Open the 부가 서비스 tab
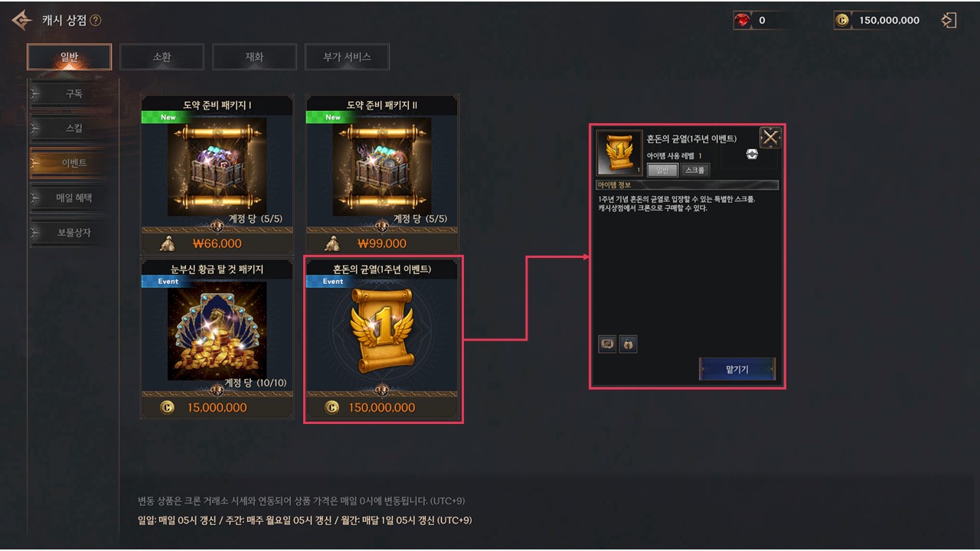The image size is (980, 551). (347, 57)
